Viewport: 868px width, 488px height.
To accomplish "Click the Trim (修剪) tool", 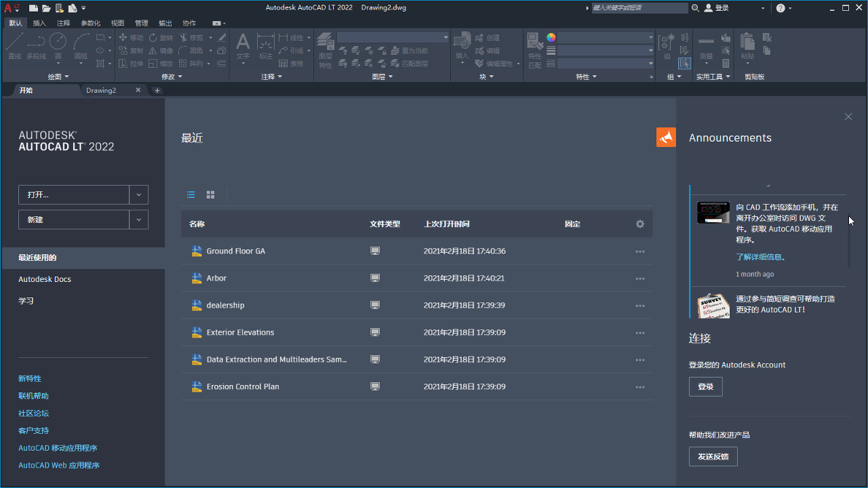I will coord(191,38).
